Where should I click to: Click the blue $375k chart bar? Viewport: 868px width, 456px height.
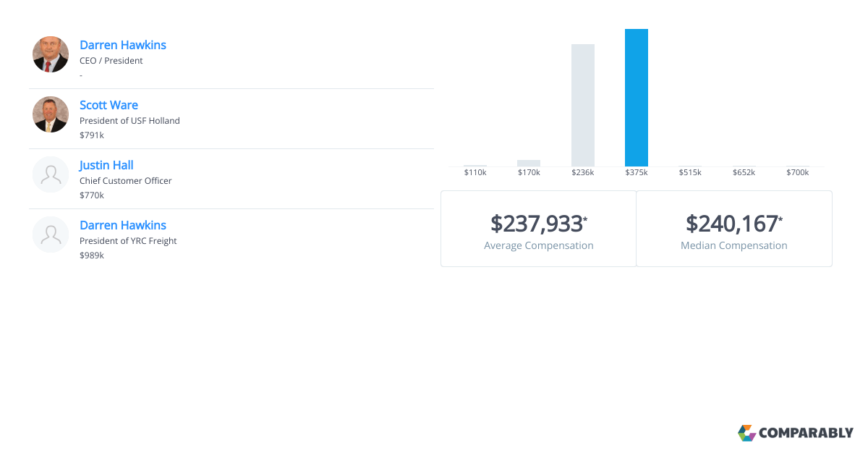[x=636, y=98]
